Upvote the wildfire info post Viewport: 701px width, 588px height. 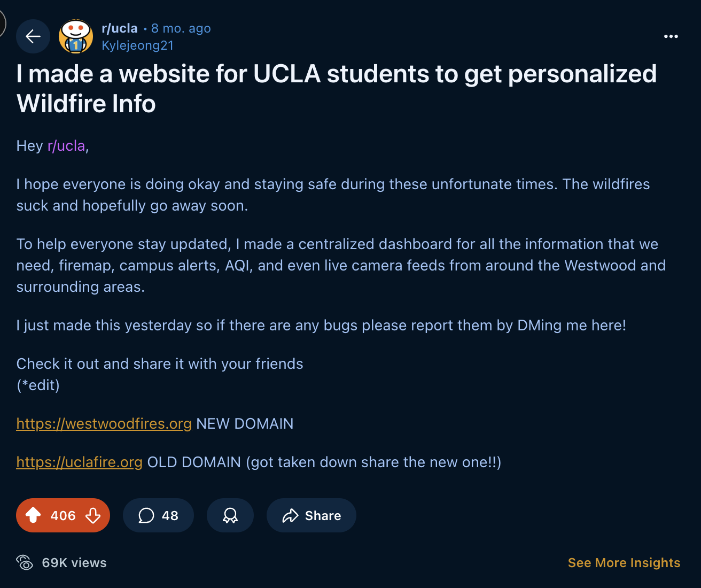33,515
